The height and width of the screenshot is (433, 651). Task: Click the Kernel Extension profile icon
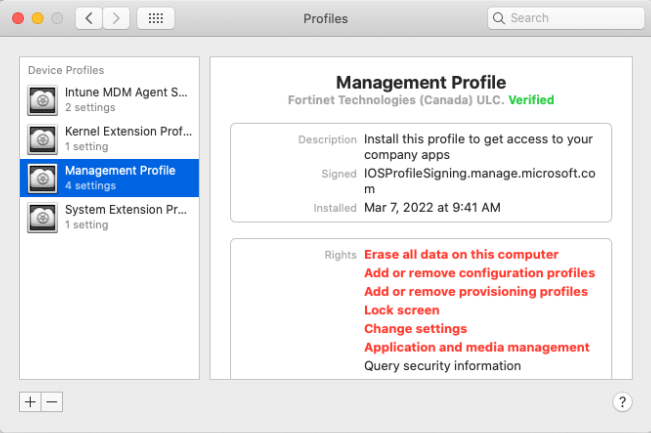(41, 138)
